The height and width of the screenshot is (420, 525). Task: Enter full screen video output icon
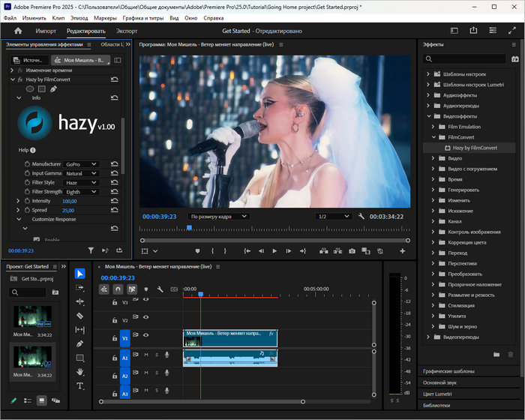click(x=512, y=31)
